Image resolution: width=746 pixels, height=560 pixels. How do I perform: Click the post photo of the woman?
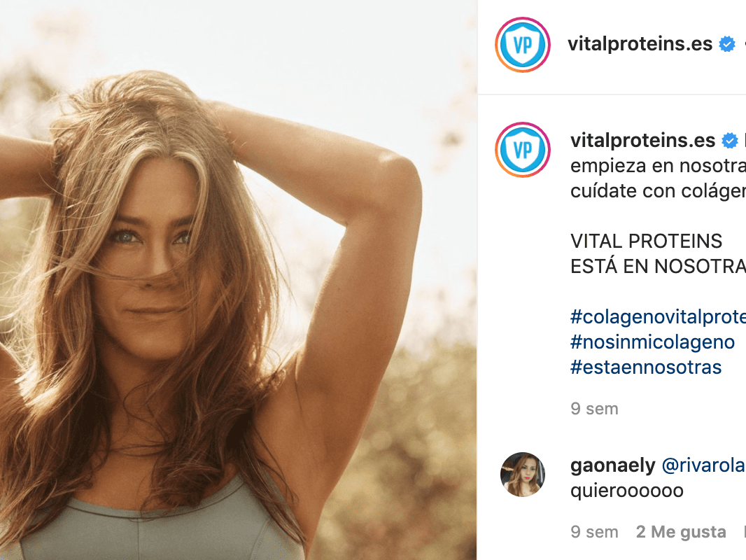pos(239,280)
